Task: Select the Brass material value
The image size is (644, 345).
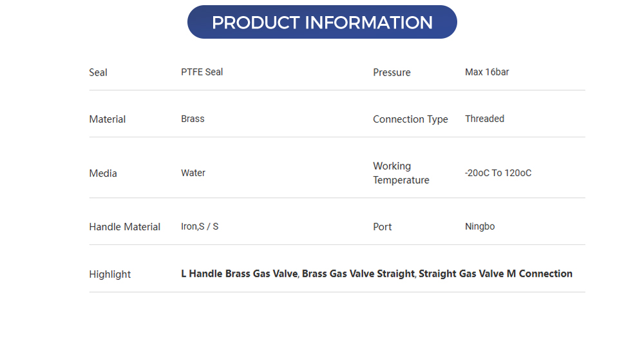Action: click(193, 119)
